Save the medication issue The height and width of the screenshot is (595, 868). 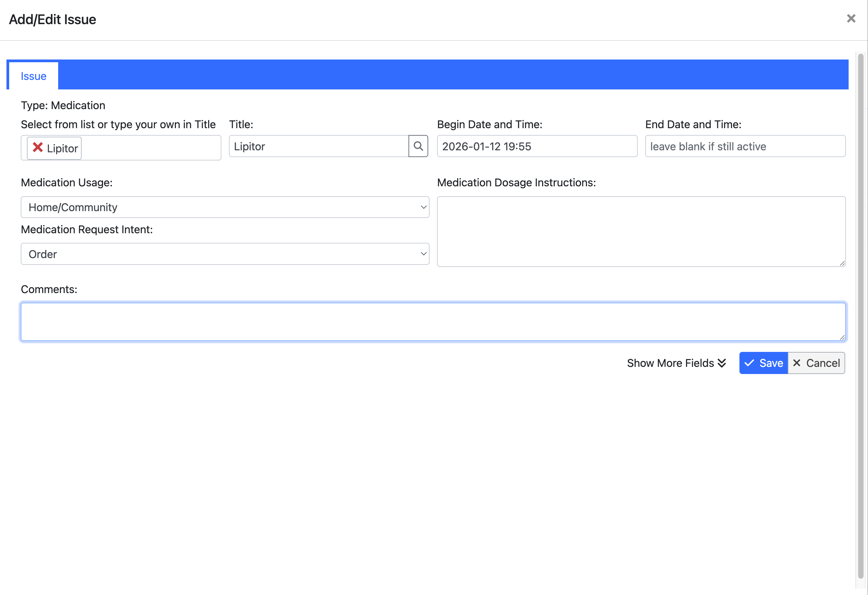pos(763,363)
